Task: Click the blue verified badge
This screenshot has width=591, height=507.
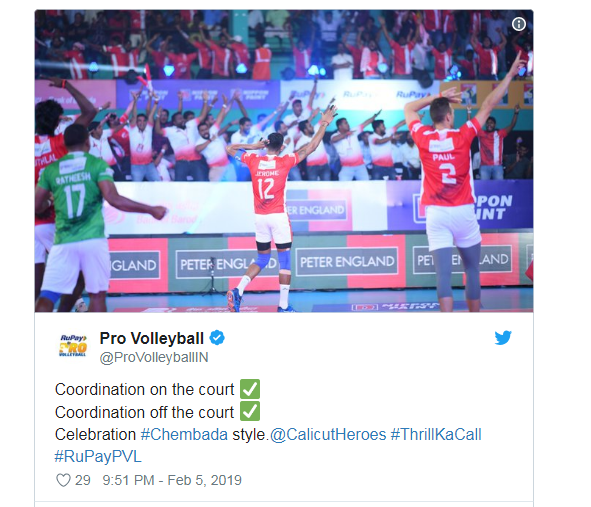Action: pos(217,337)
